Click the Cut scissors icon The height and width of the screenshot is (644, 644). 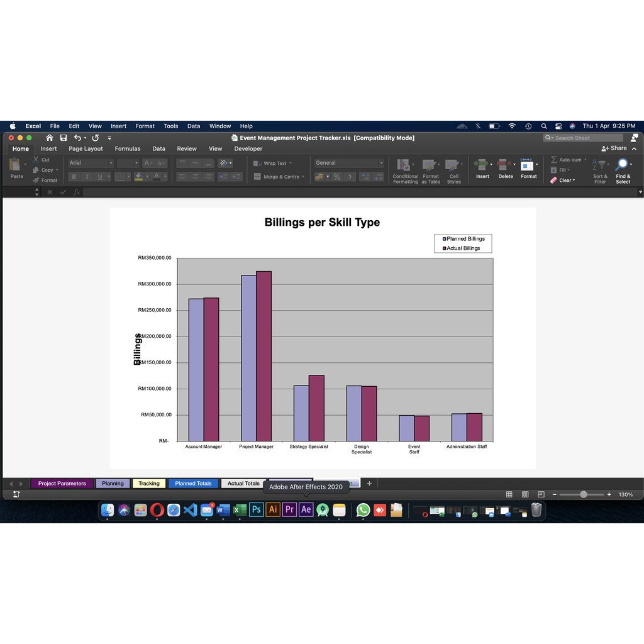(x=36, y=159)
